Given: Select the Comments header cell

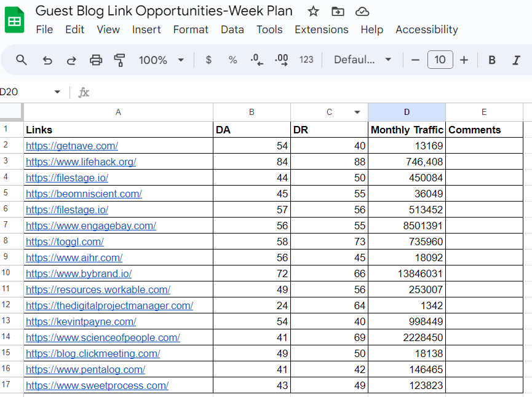Looking at the screenshot, I should (x=484, y=130).
